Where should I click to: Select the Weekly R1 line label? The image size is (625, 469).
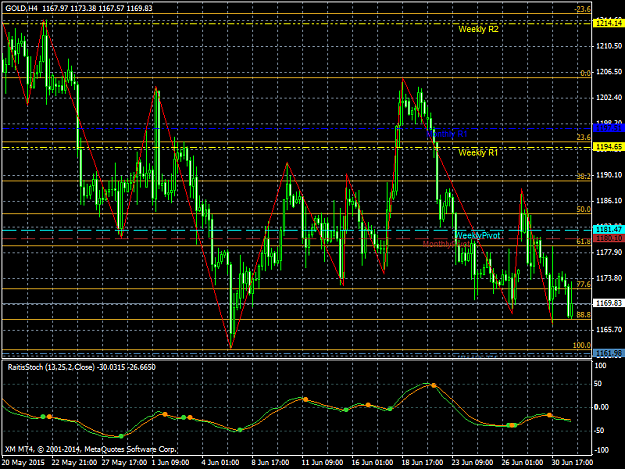[478, 153]
